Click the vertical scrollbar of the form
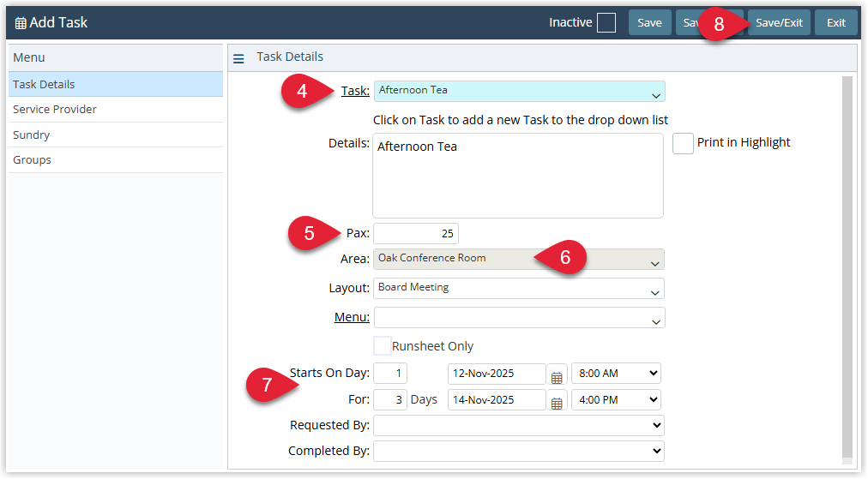868x479 pixels. (847, 269)
